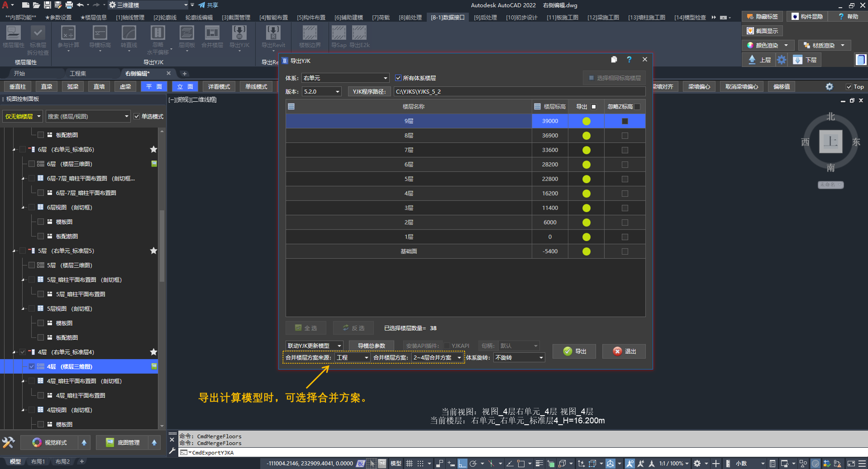Check 忽略Z标高 for the 8层 row
This screenshot has width=868, height=469.
click(x=625, y=136)
